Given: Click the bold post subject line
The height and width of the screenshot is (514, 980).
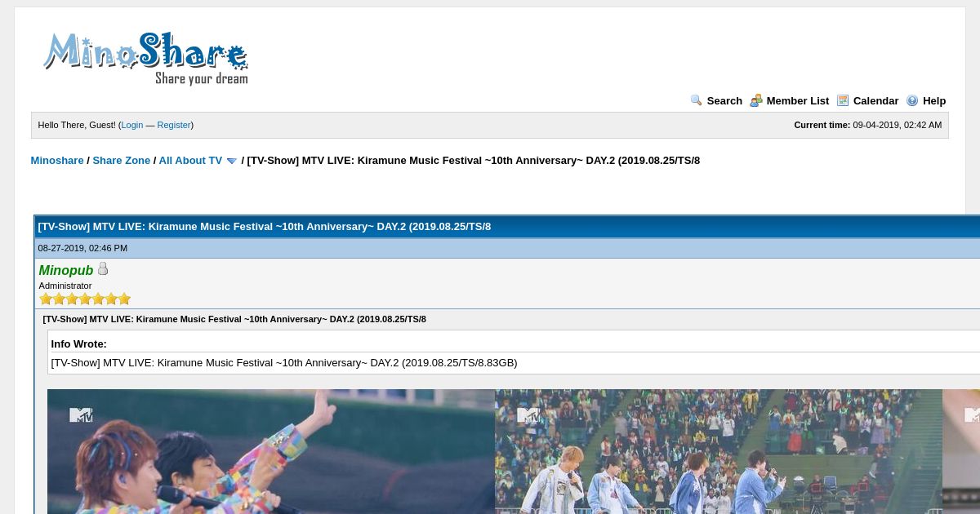Looking at the screenshot, I should pyautogui.click(x=234, y=319).
